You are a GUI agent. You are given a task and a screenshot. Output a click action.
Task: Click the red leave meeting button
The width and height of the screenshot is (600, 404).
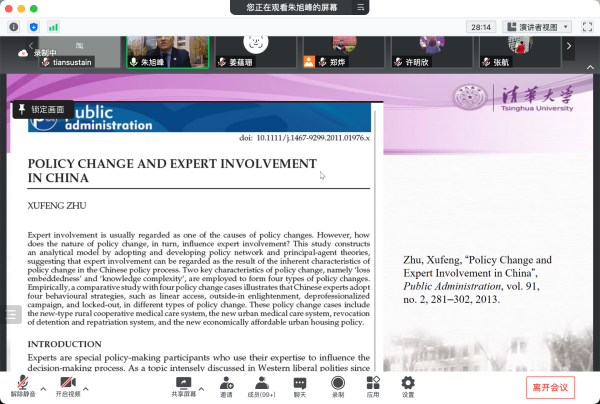click(550, 386)
